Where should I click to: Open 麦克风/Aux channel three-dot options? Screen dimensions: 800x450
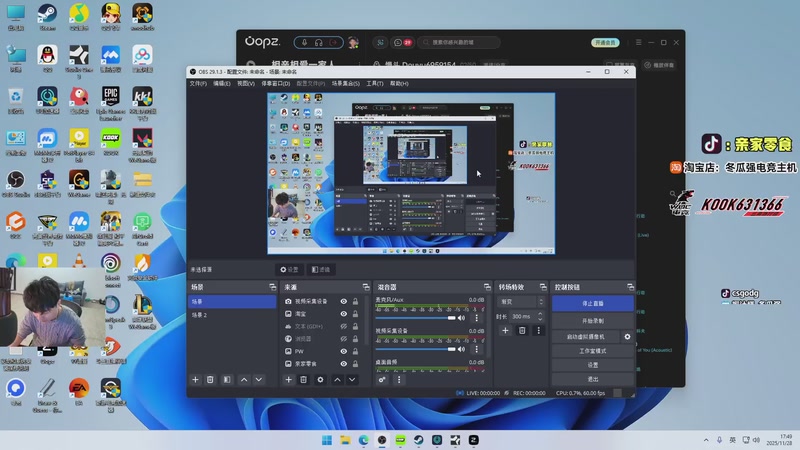(x=477, y=318)
